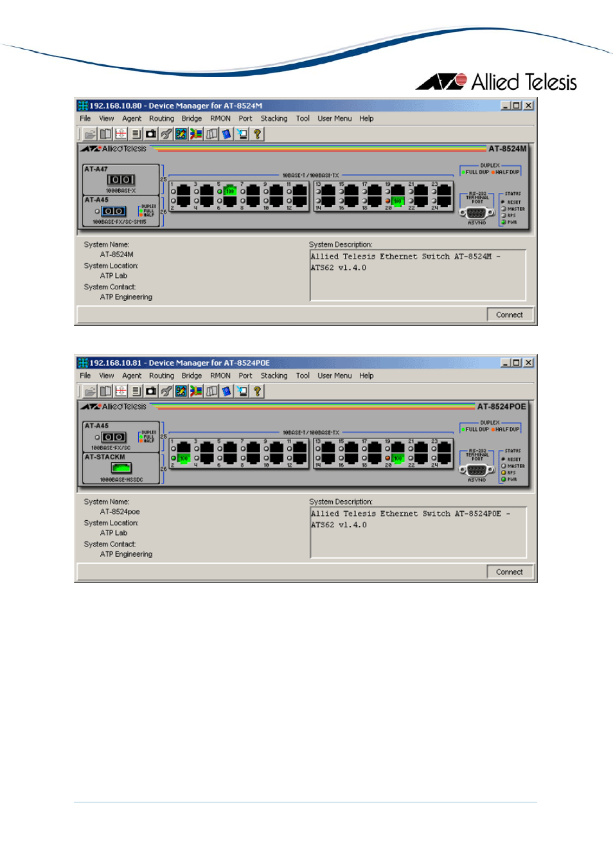Select active green port 20 on the AT-8524M switch

[398, 201]
